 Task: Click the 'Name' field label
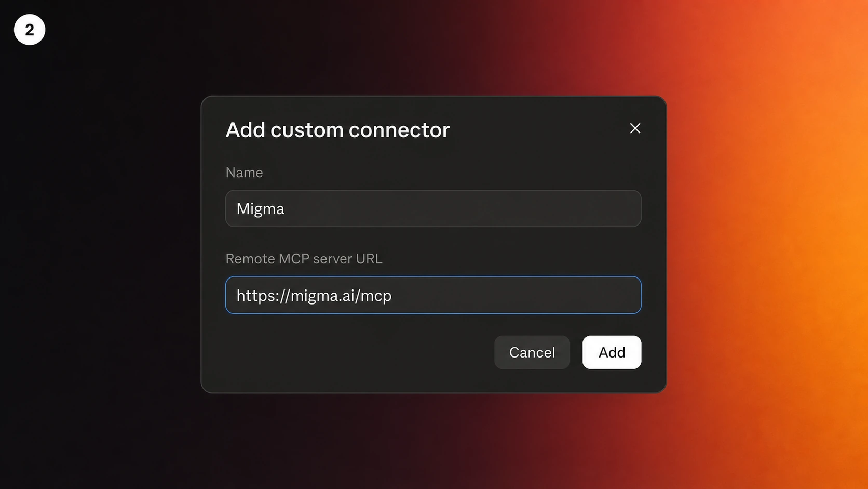tap(244, 173)
